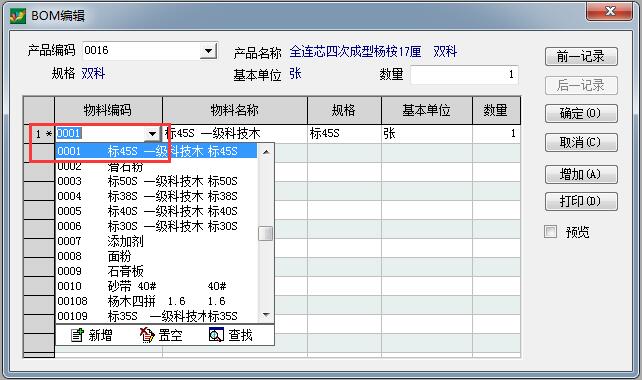Click the 数量 column header
This screenshot has height=380, width=642.
pos(496,110)
